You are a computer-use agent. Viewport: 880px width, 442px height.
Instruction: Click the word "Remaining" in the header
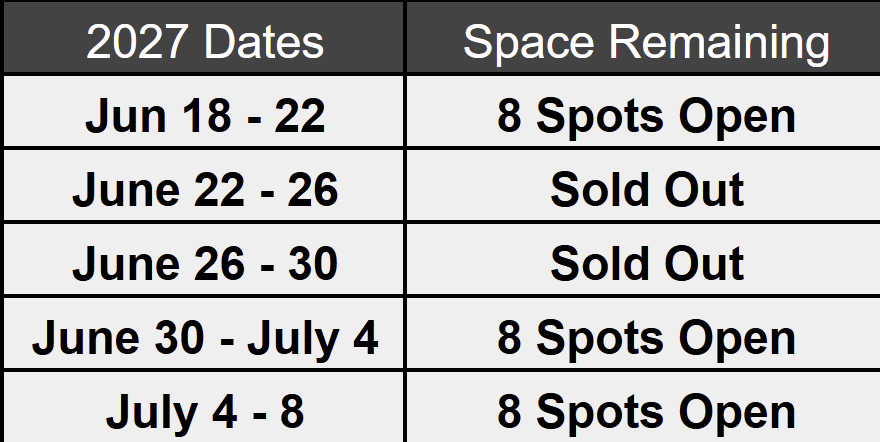[x=719, y=43]
